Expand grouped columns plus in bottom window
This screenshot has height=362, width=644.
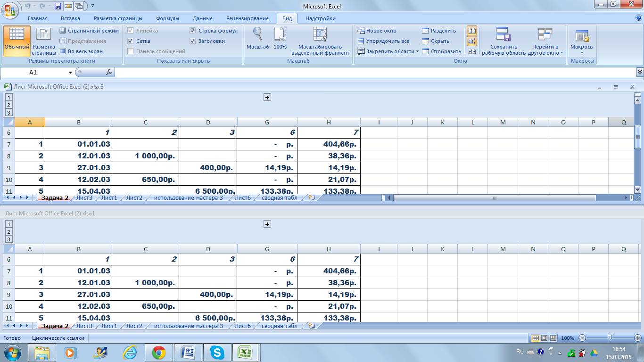267,224
